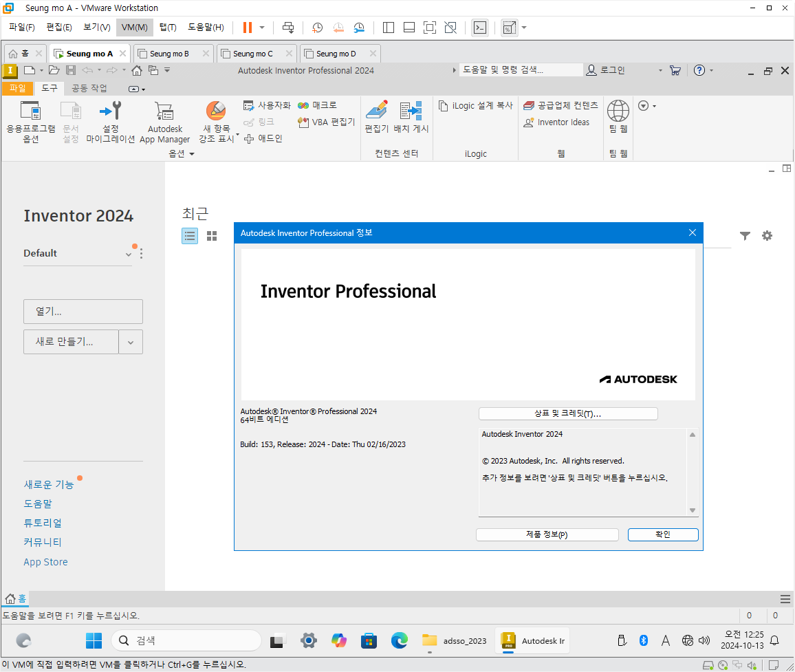Open recent list settings gear
This screenshot has height=672, width=795.
click(767, 235)
